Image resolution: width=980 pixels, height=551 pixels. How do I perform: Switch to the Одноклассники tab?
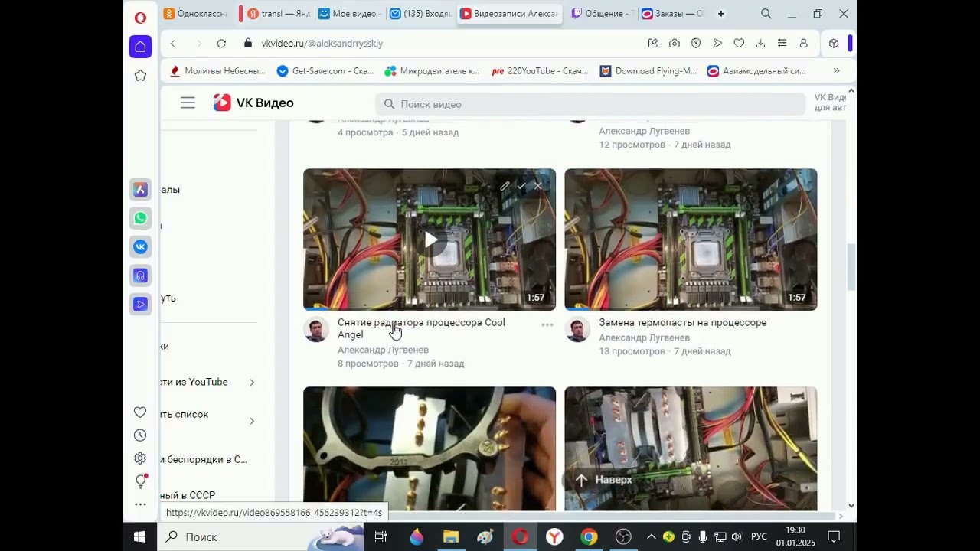point(196,14)
